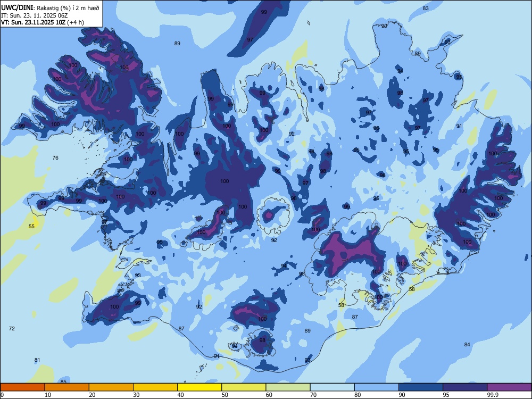Click the humidity value 72 on the map
Image resolution: width=532 pixels, height=399 pixels.
click(12, 328)
